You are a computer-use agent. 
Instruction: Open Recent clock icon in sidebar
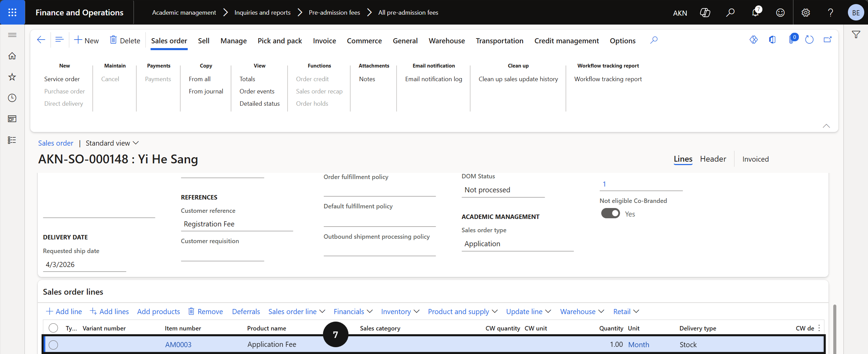[x=12, y=98]
